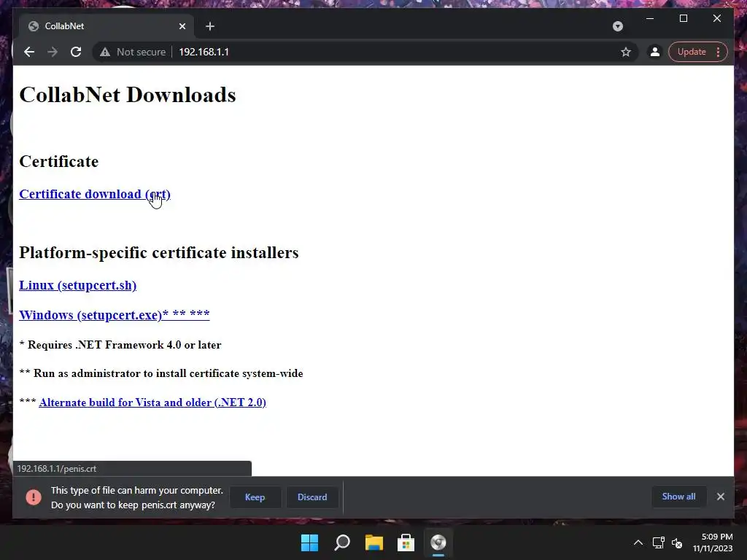The image size is (747, 560).
Task: Open Windows Search from taskbar
Action: 342,542
